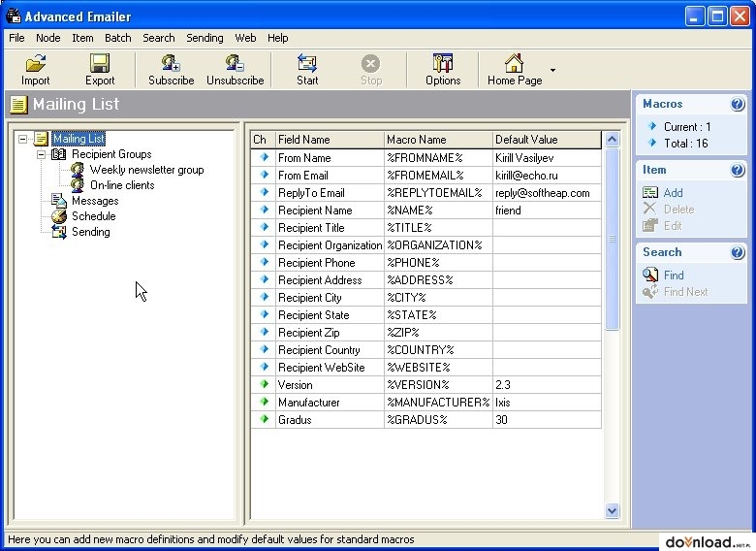Select the Recipient Organization field row

[x=426, y=245]
